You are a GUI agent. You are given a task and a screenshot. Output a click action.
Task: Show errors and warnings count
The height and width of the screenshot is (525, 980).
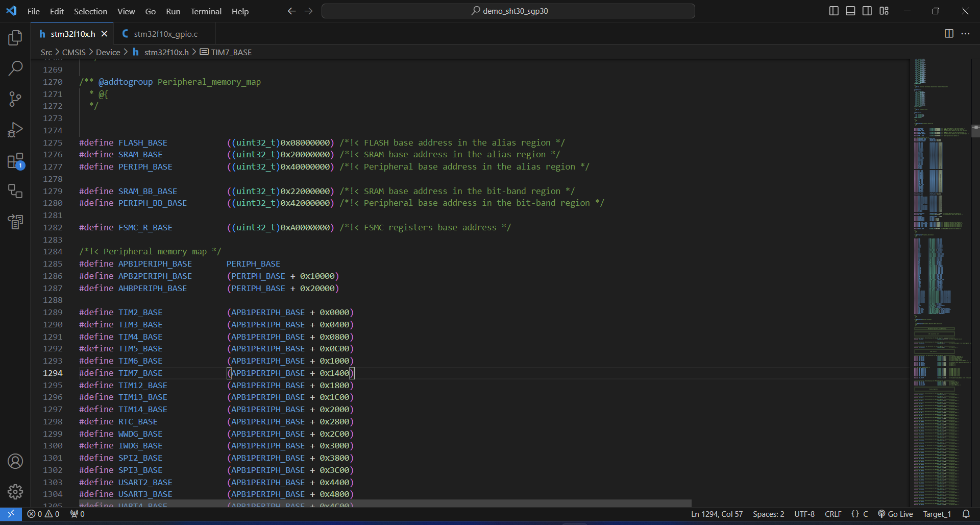pyautogui.click(x=43, y=514)
